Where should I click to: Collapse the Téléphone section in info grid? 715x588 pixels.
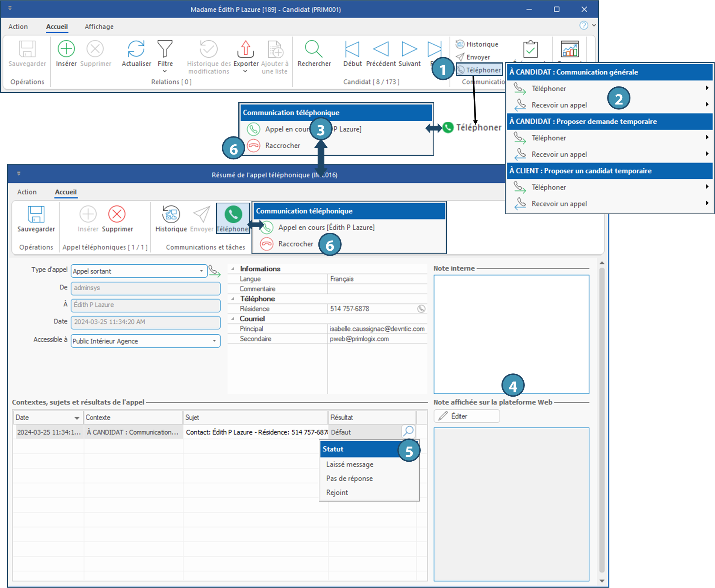coord(233,299)
